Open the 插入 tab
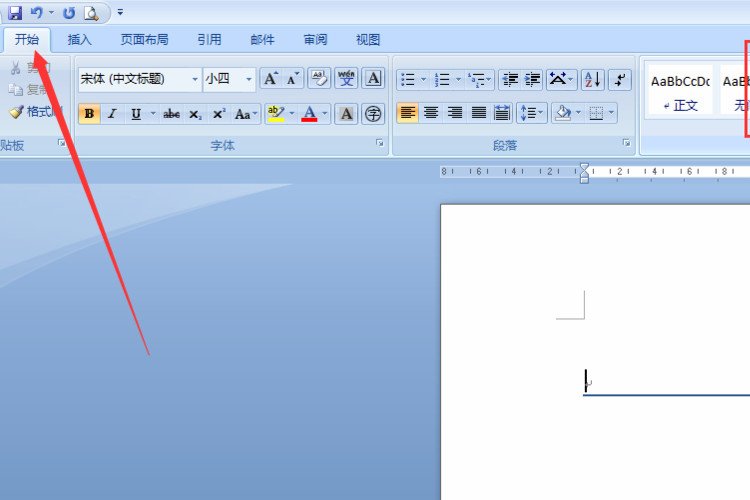The width and height of the screenshot is (750, 500). tap(79, 40)
